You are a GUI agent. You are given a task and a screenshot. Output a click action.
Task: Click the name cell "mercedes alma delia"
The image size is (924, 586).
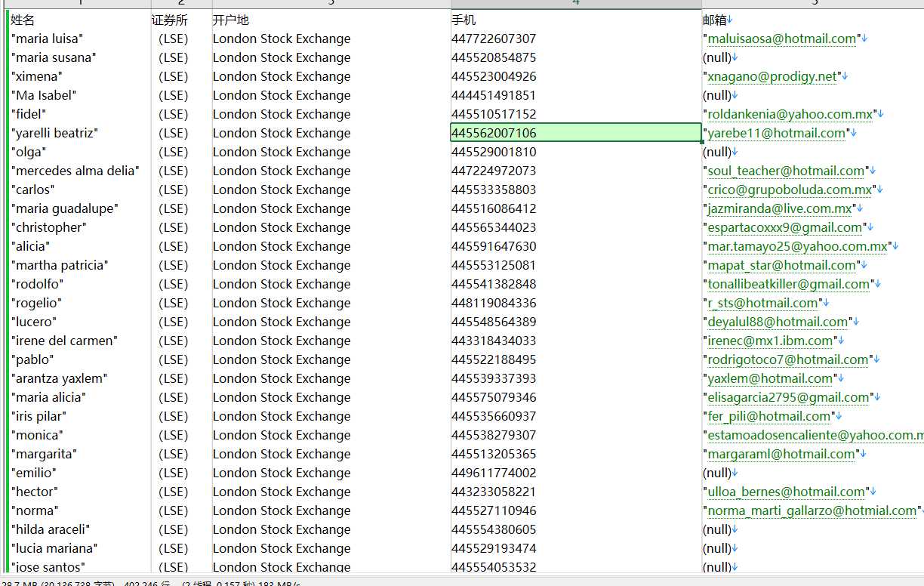75,171
